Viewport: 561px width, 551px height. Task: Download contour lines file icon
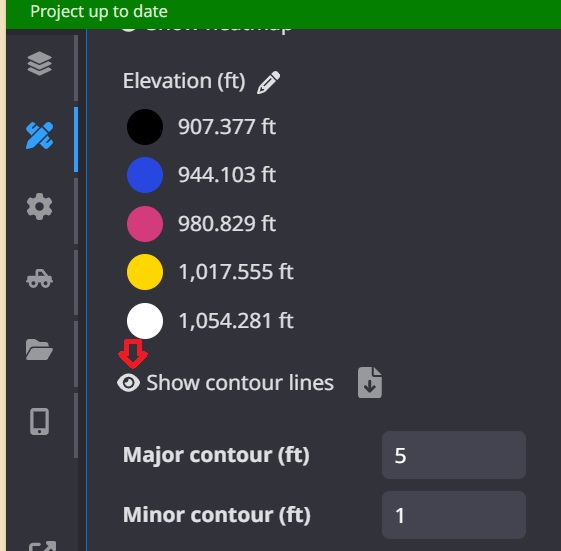point(370,382)
